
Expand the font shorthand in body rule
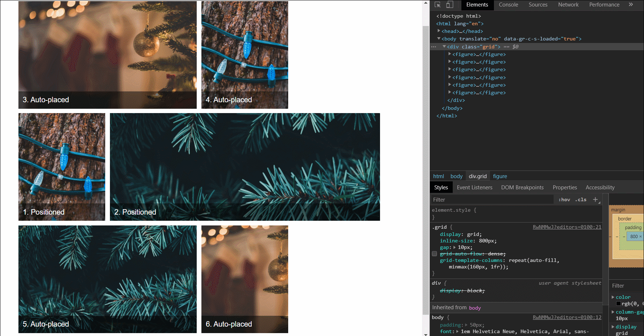pos(457,332)
